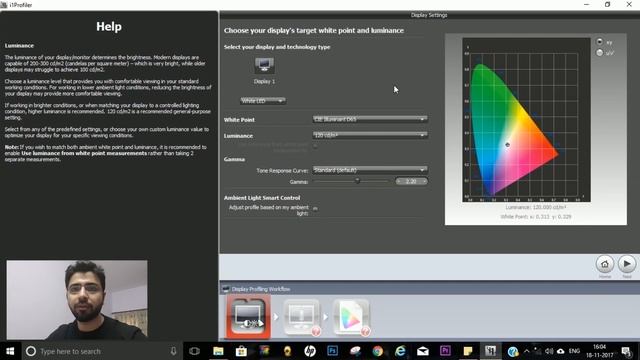Open Google Chrome from the taskbar
The image size is (640, 360).
[378, 351]
